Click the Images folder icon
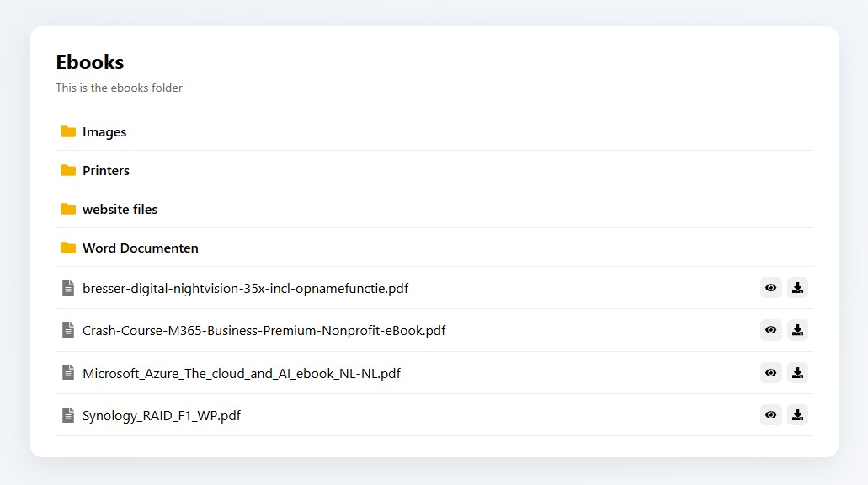The image size is (868, 485). pyautogui.click(x=68, y=131)
